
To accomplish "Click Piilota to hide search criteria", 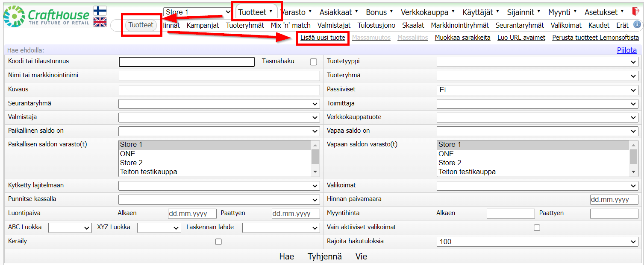I will (626, 50).
